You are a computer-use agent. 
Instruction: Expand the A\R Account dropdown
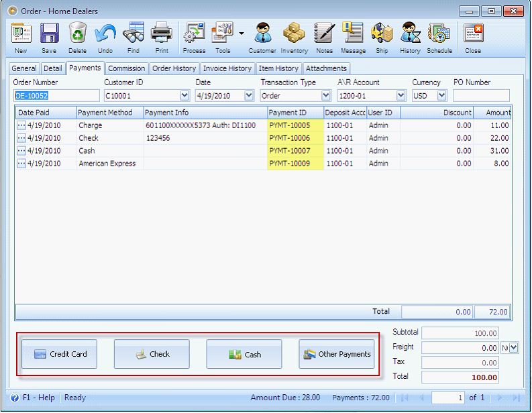tap(401, 96)
